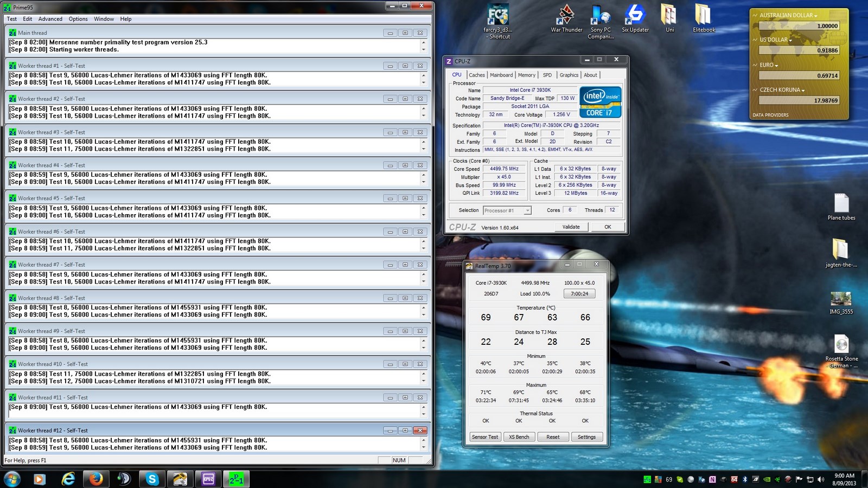The image size is (868, 488).
Task: Open the Elitebook folder on desktop
Action: coord(704,18)
